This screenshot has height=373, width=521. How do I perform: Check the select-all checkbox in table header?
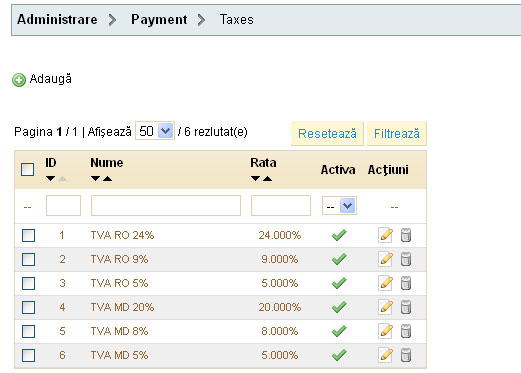(27, 169)
